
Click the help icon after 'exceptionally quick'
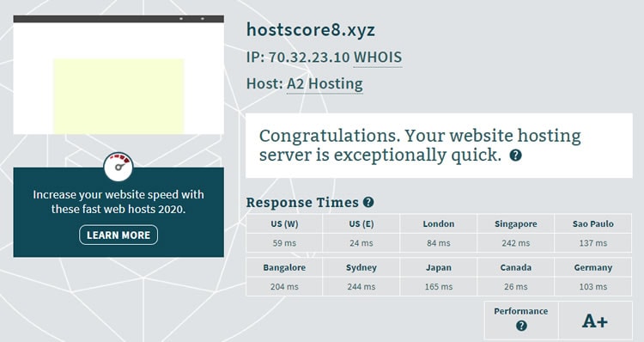(515, 156)
